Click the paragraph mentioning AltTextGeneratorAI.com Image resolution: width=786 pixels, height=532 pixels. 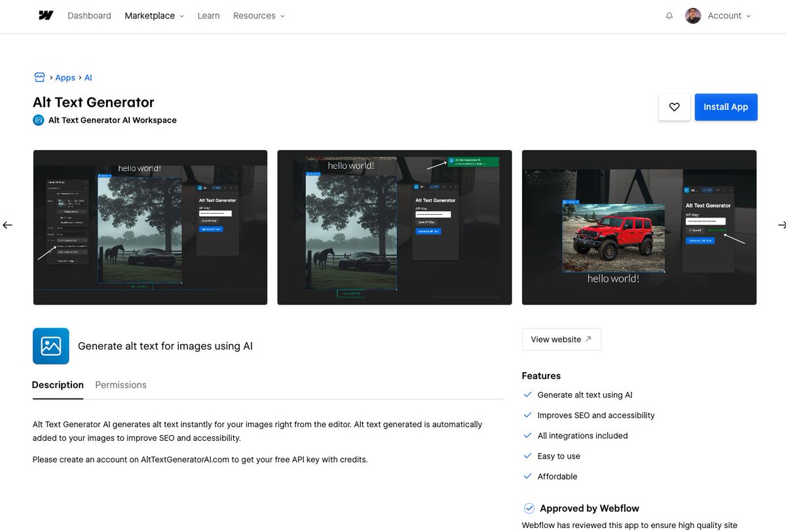[200, 459]
